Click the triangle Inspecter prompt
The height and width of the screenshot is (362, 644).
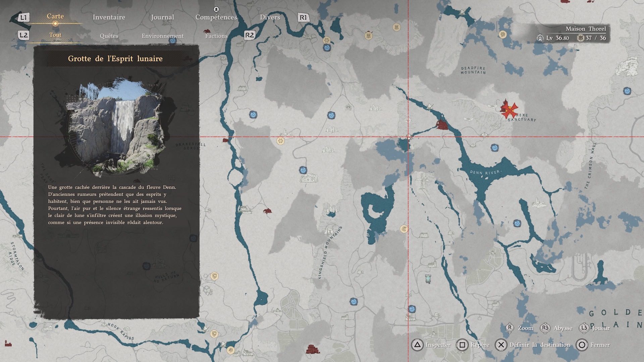click(431, 345)
